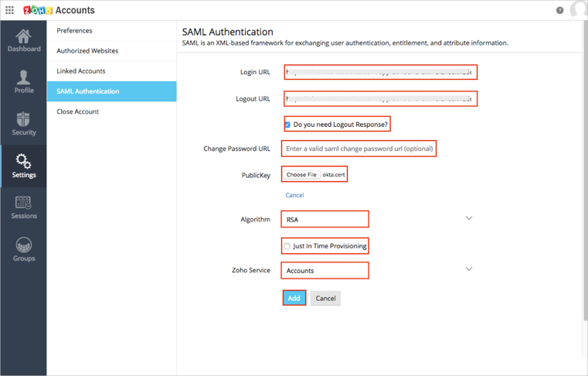Open the apps grid launcher icon
This screenshot has height=376, width=588.
point(9,10)
